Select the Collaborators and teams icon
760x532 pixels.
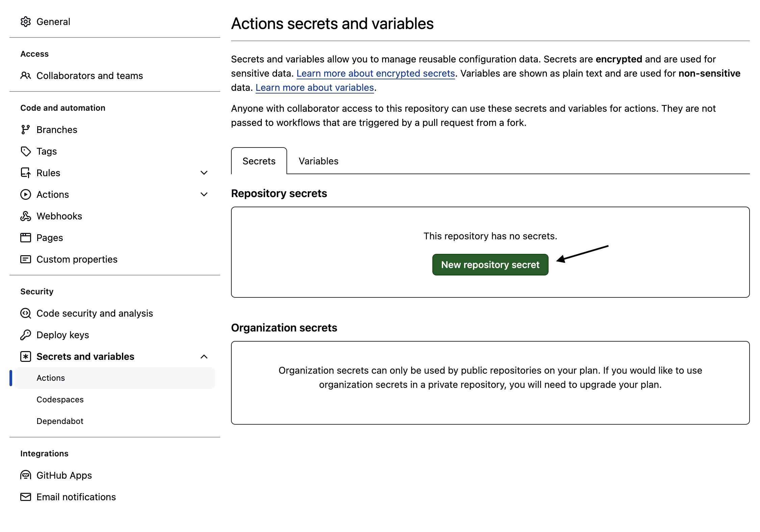(26, 75)
